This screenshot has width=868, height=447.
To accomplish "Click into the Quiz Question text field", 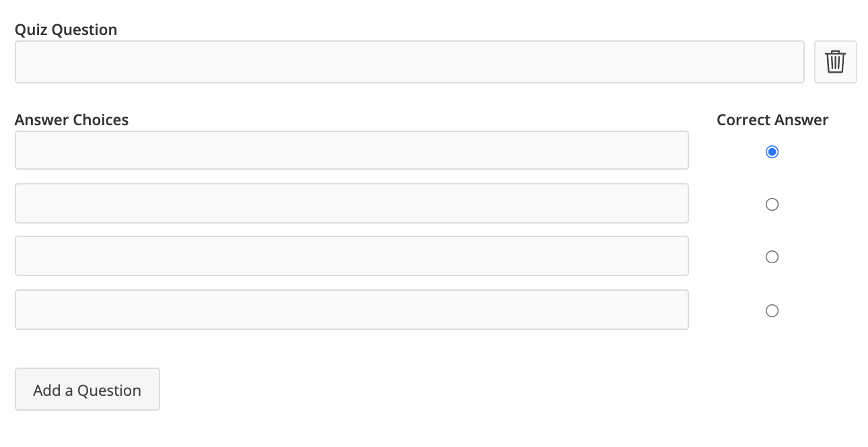I will tap(409, 62).
